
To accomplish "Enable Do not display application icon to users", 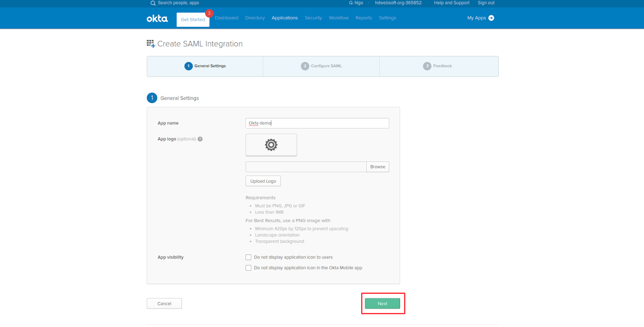I will (248, 257).
